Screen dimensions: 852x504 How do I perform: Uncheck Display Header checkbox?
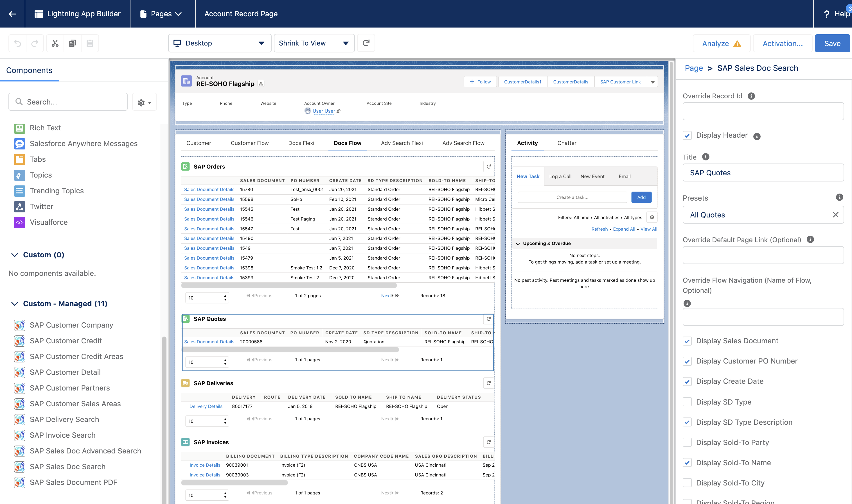tap(687, 135)
